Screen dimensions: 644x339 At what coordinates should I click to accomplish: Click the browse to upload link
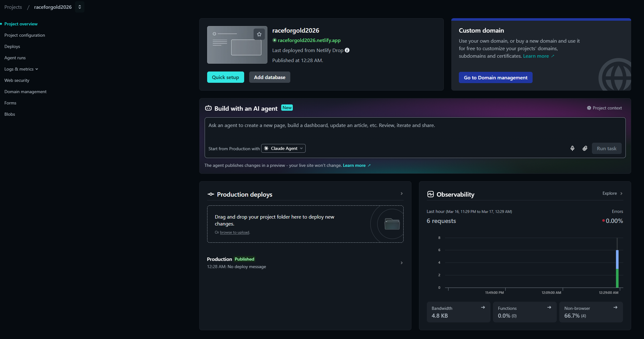(x=234, y=232)
